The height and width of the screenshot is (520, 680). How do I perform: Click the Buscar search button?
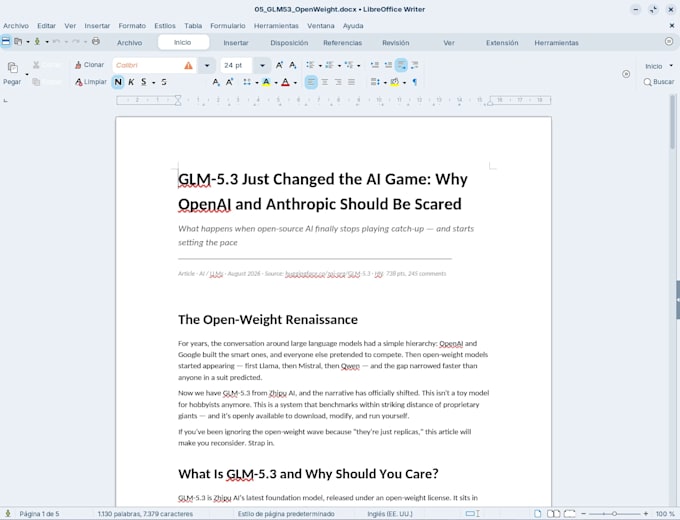pyautogui.click(x=659, y=82)
